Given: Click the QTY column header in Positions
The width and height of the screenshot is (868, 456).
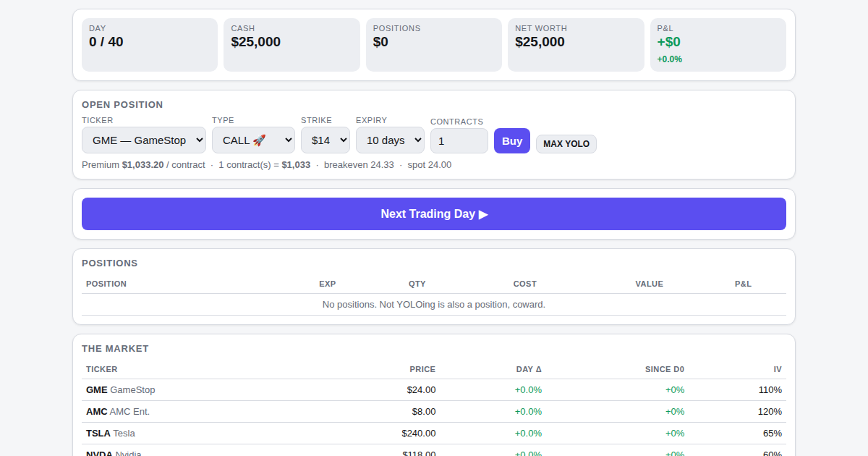Looking at the screenshot, I should point(417,284).
